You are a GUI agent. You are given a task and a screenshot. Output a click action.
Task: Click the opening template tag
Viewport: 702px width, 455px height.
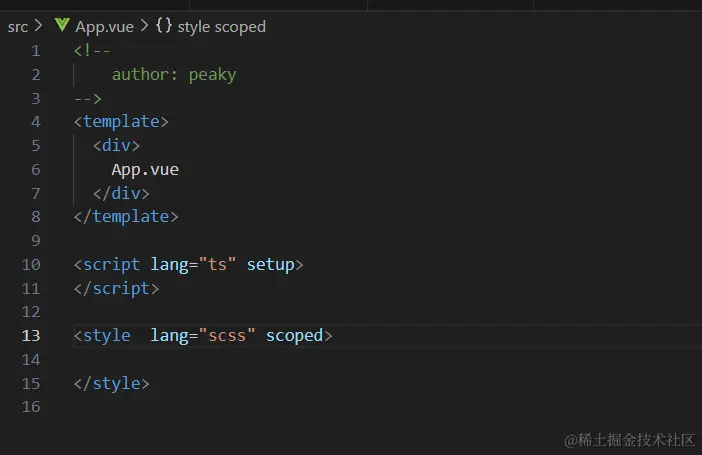click(121, 122)
